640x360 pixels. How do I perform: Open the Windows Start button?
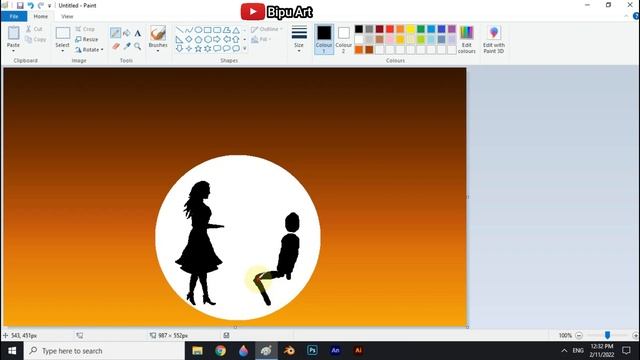coord(12,351)
